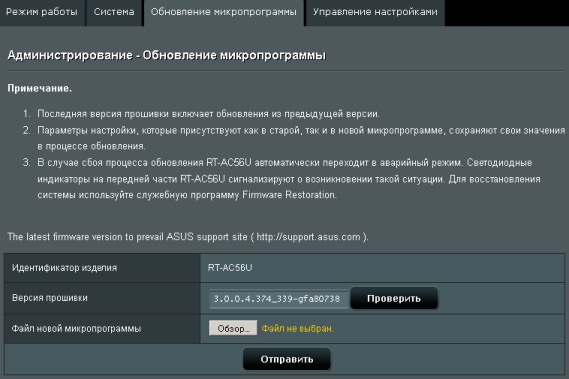Viewport: 569px width, 379px height.
Task: Click the Firmware Restoration text in note three
Action: tap(289, 195)
